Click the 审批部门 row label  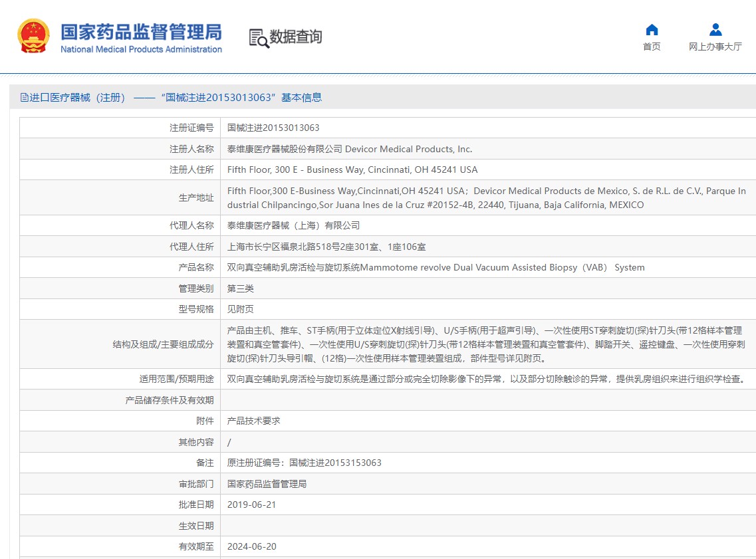tap(195, 485)
